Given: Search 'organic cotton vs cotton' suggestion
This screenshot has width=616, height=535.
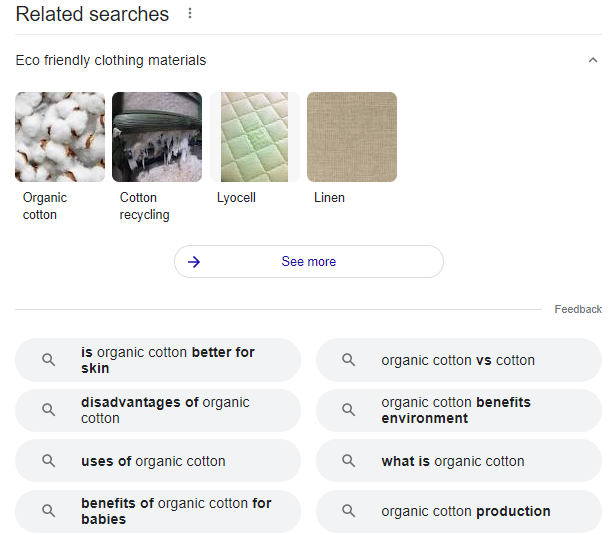Looking at the screenshot, I should tap(459, 360).
